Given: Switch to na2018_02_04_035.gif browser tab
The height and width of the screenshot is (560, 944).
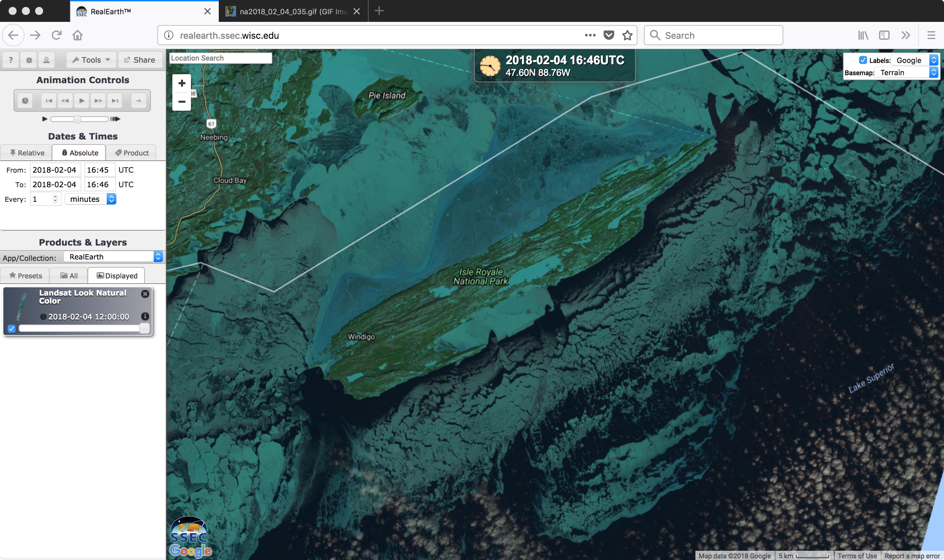Looking at the screenshot, I should point(293,11).
